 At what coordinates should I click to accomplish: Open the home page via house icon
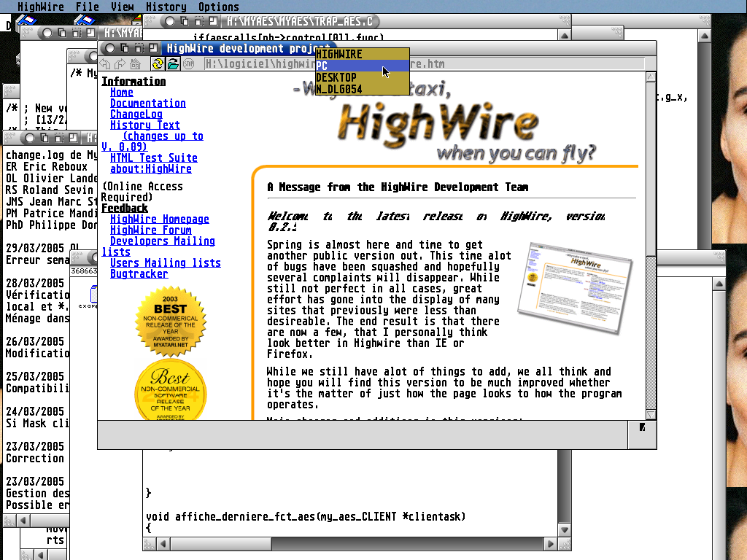135,64
